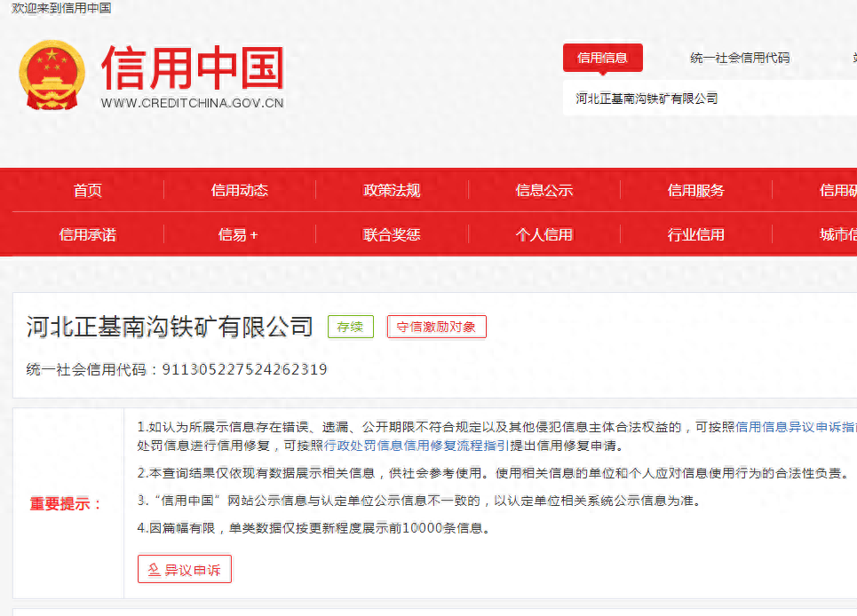Switch to 统一社会信用代码 search tab
The image size is (857, 616).
tap(740, 58)
